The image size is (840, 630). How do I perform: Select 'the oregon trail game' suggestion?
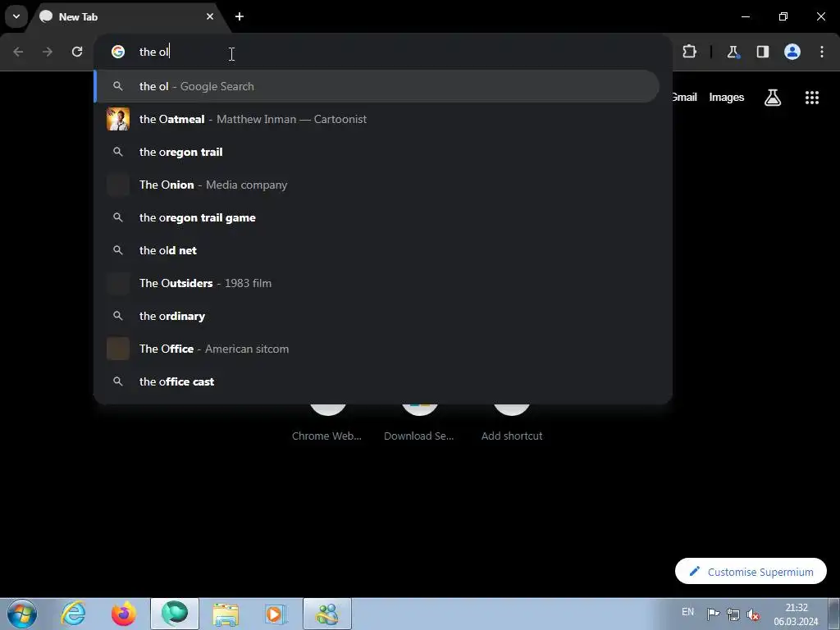pyautogui.click(x=377, y=217)
